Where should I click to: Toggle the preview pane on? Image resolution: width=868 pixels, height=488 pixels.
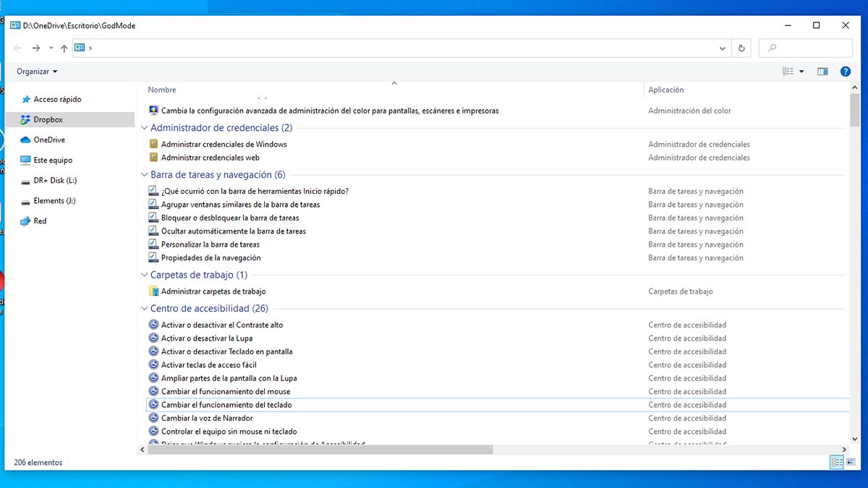click(x=822, y=71)
